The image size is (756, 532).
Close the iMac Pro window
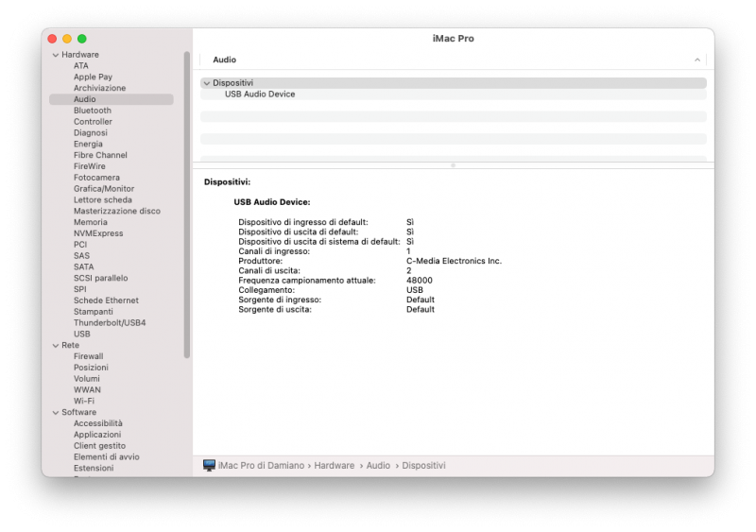pyautogui.click(x=53, y=39)
